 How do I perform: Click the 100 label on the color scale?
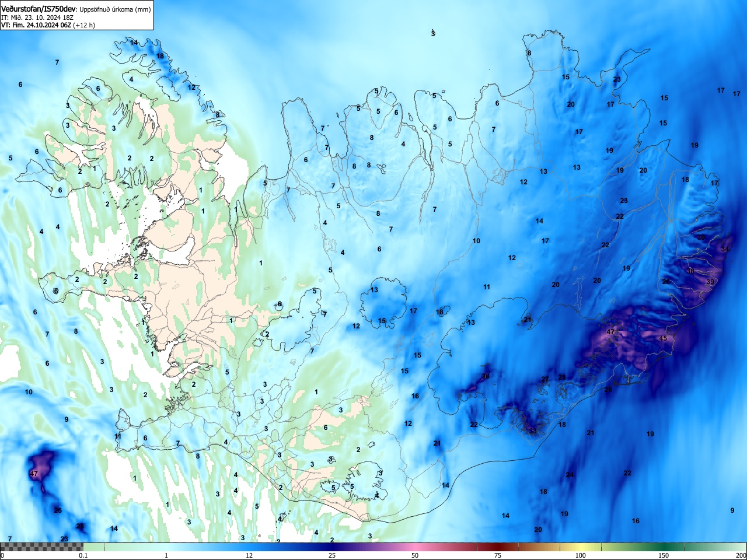point(581,555)
